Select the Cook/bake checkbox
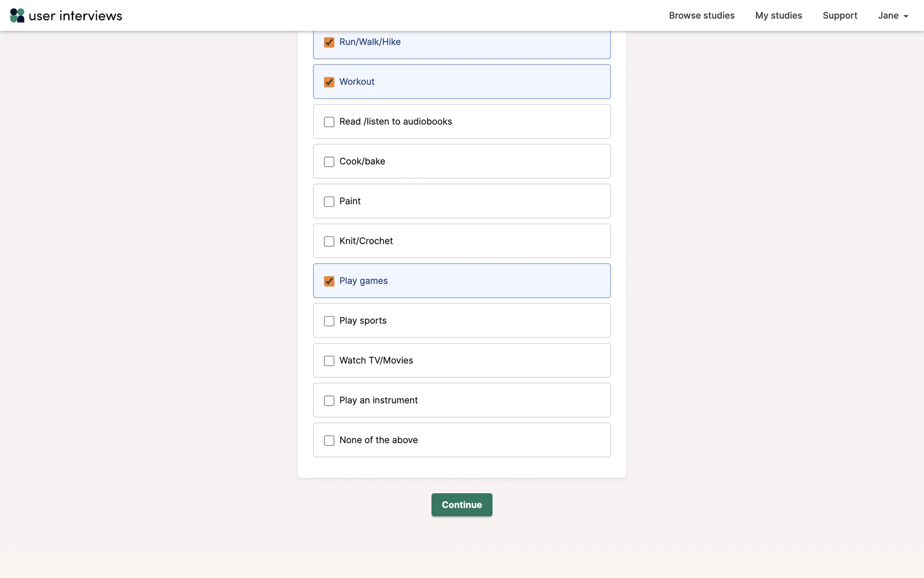 tap(329, 162)
